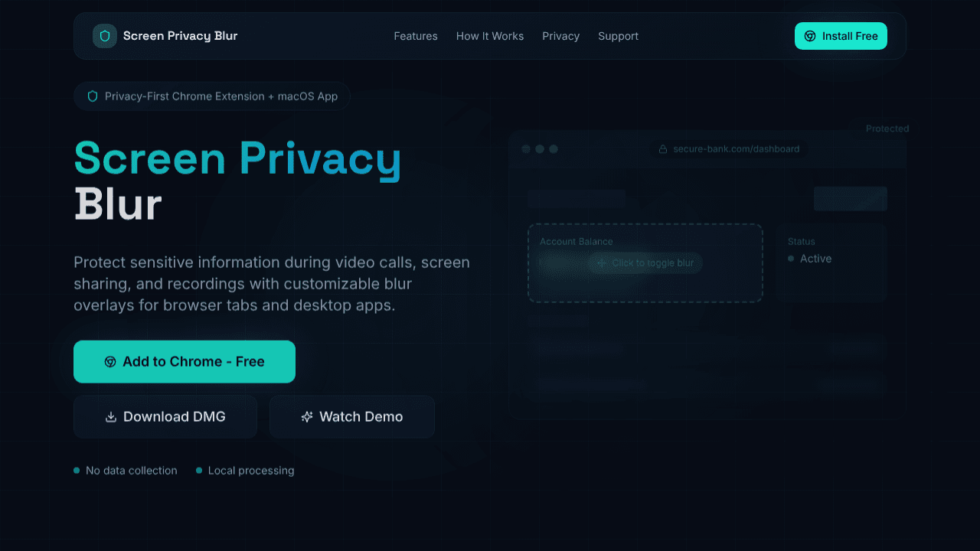
Task: Click the Chrome icon in Add to Chrome
Action: click(x=110, y=362)
